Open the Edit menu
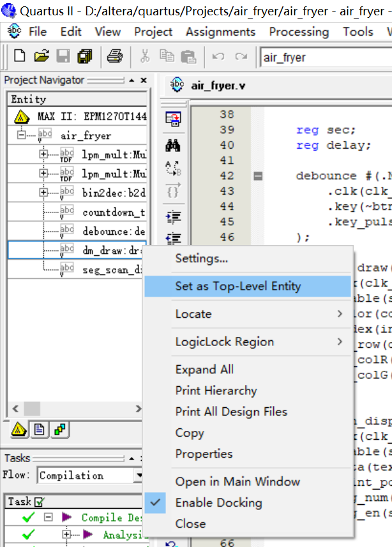 click(71, 32)
